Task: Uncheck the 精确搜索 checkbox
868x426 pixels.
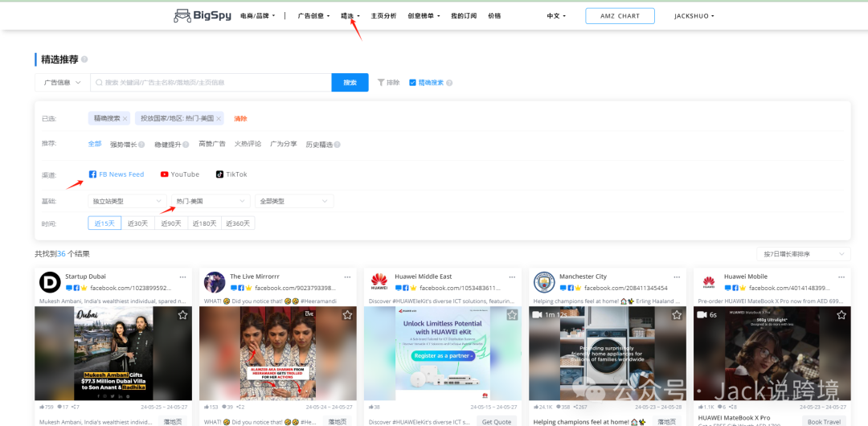Action: click(x=412, y=83)
